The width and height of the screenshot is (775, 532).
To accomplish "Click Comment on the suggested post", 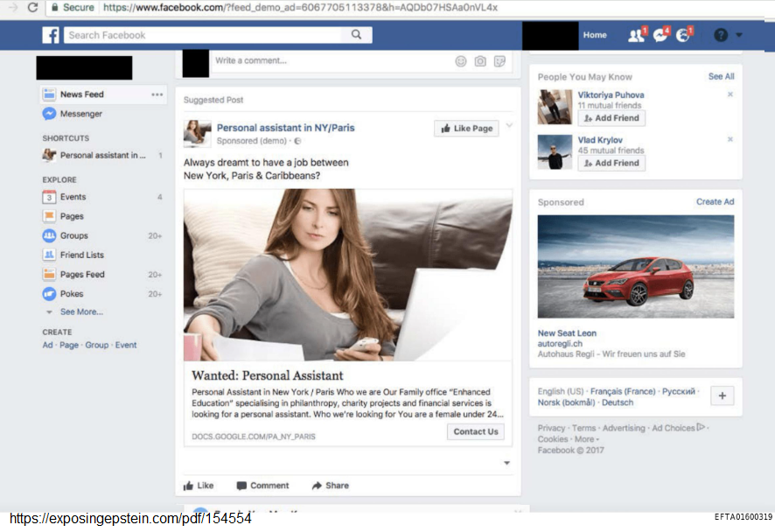I will [x=263, y=486].
